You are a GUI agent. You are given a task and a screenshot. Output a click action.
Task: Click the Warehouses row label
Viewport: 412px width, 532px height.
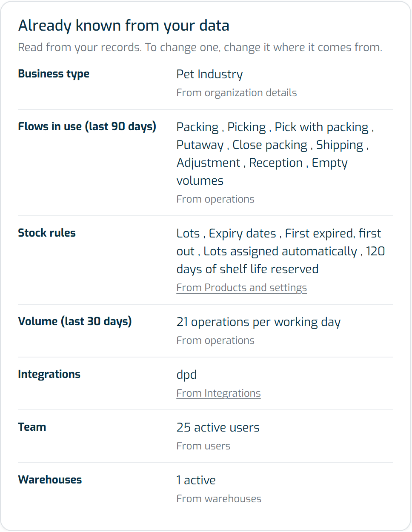[50, 480]
